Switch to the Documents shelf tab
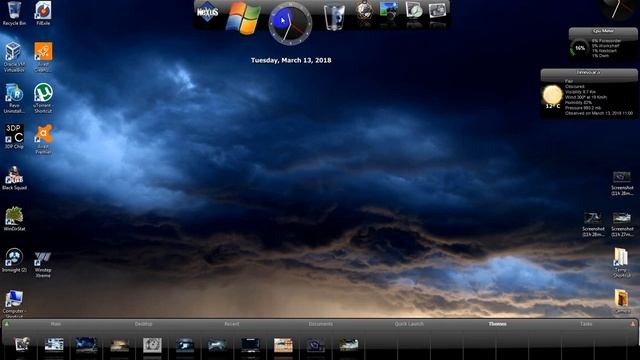The height and width of the screenshot is (360, 640). 320,324
